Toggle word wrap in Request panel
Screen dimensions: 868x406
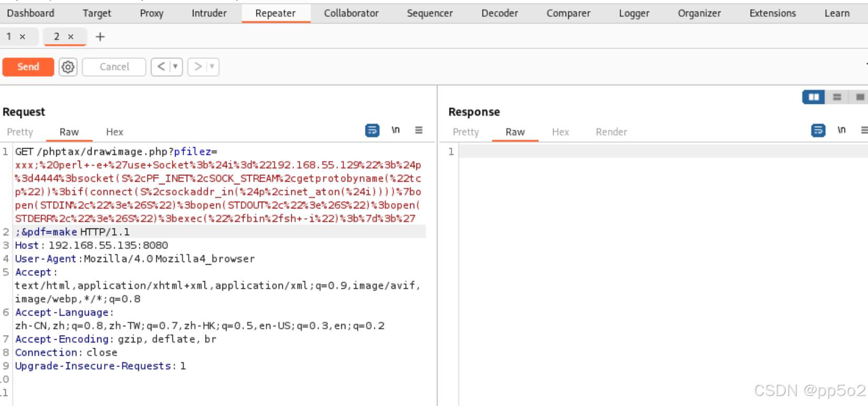(372, 130)
